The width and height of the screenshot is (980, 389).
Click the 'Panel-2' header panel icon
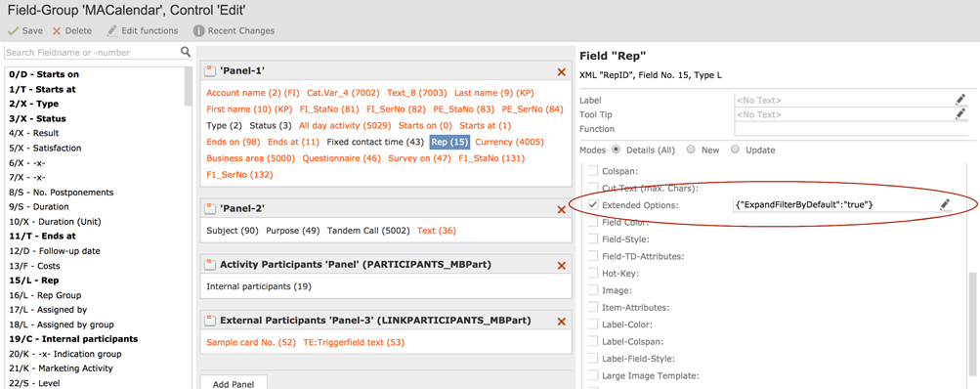tap(211, 209)
